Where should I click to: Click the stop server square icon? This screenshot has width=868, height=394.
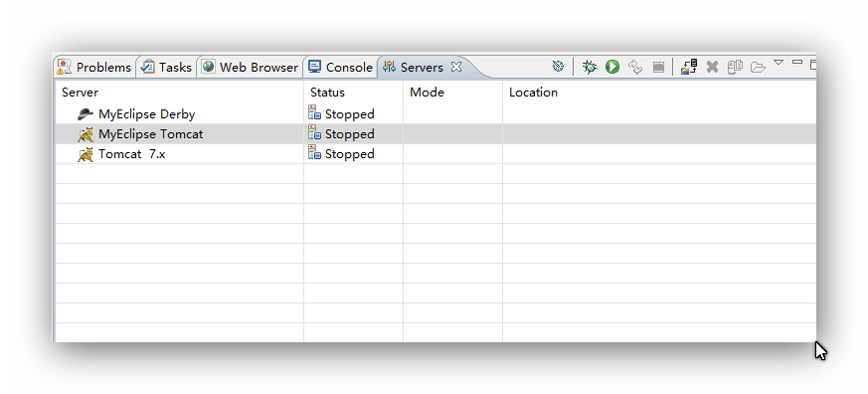click(x=658, y=67)
